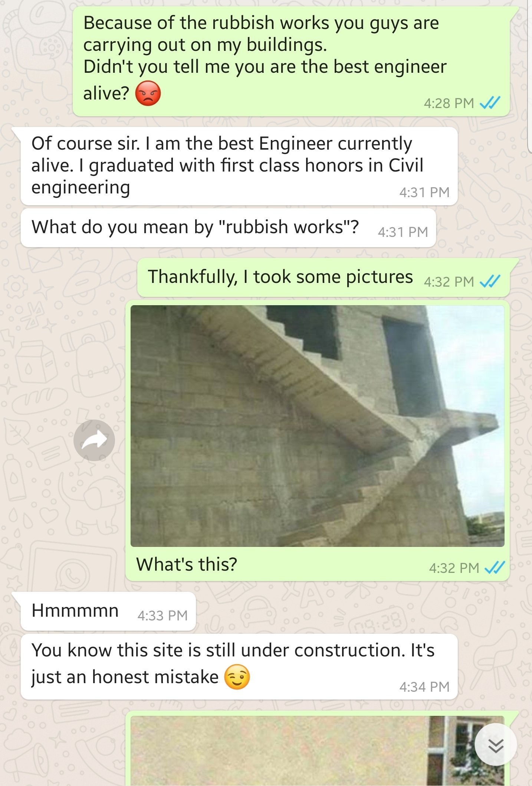The height and width of the screenshot is (786, 532).
Task: Tap the 4:31 PM timestamp on the Engineer reply
Action: 424,192
